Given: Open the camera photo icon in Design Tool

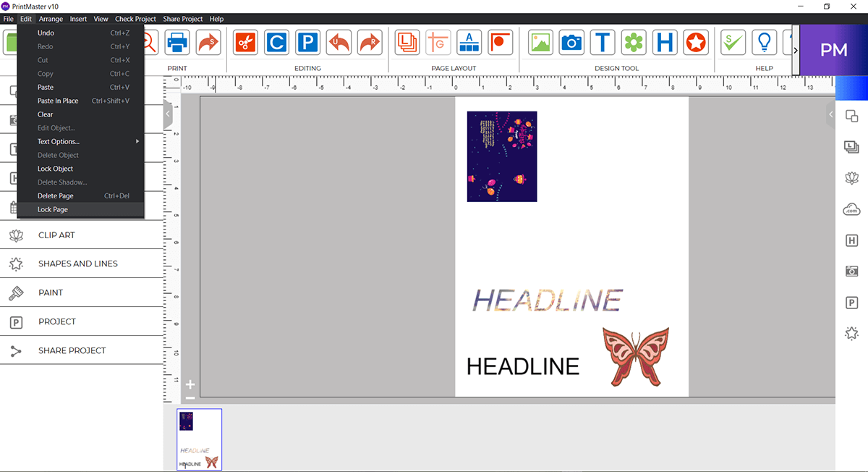Looking at the screenshot, I should click(571, 42).
